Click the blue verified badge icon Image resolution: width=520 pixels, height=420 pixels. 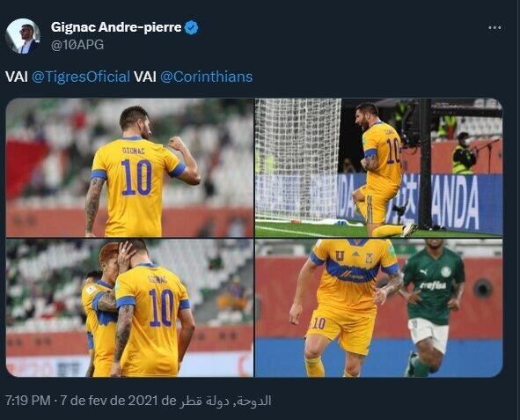[191, 27]
